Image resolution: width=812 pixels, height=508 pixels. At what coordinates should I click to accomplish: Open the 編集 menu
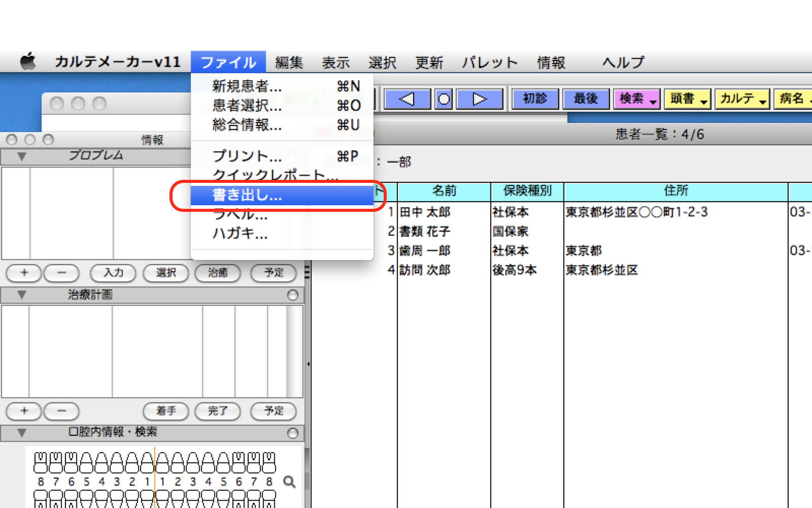[289, 62]
